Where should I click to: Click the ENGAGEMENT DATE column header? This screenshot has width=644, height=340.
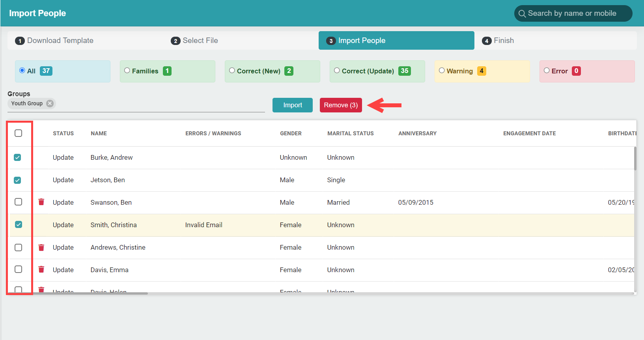(529, 133)
